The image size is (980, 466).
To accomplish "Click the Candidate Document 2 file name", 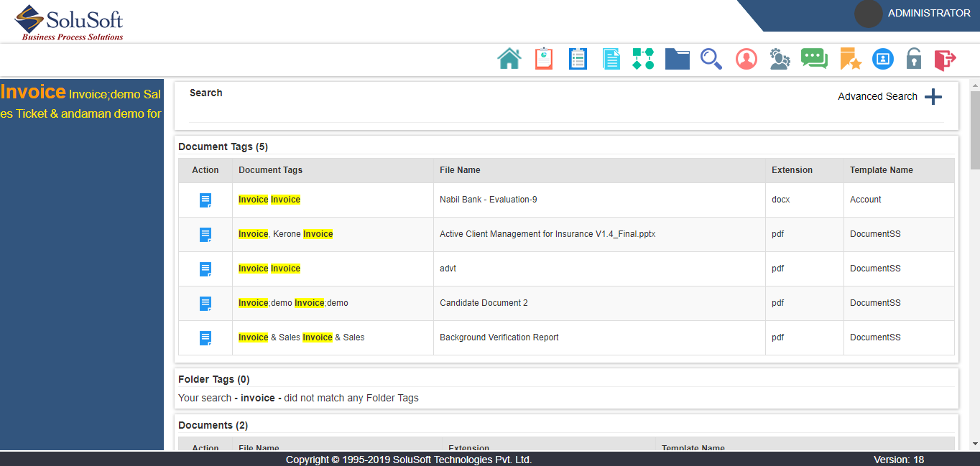I will click(x=484, y=303).
